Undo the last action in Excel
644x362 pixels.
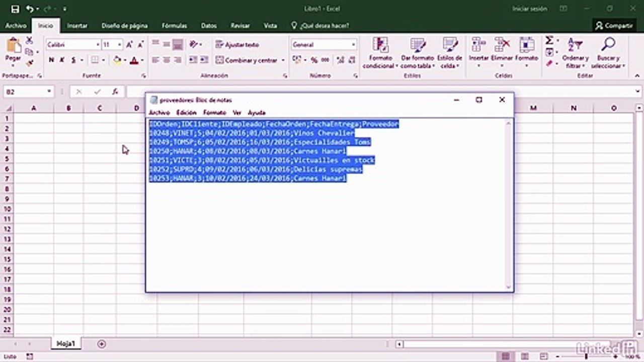tap(30, 9)
